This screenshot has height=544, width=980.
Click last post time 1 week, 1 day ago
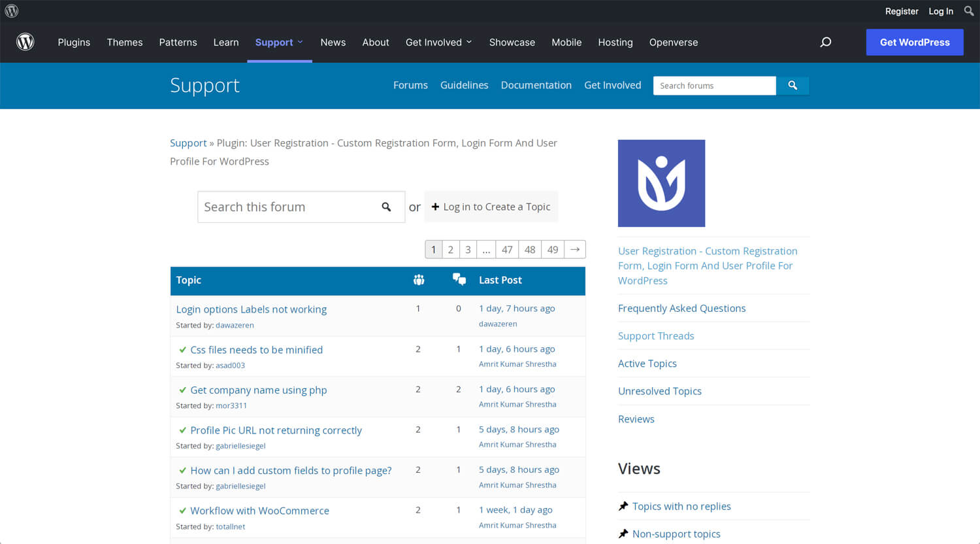[515, 510]
